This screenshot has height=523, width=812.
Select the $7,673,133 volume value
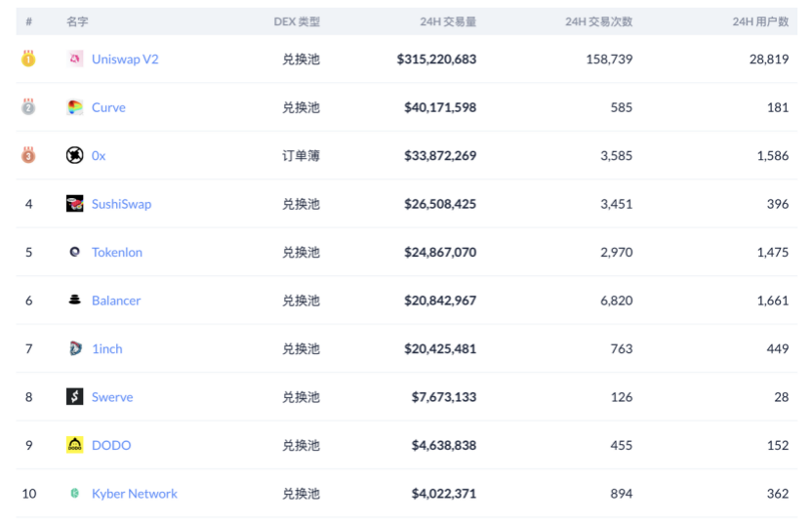click(x=444, y=397)
